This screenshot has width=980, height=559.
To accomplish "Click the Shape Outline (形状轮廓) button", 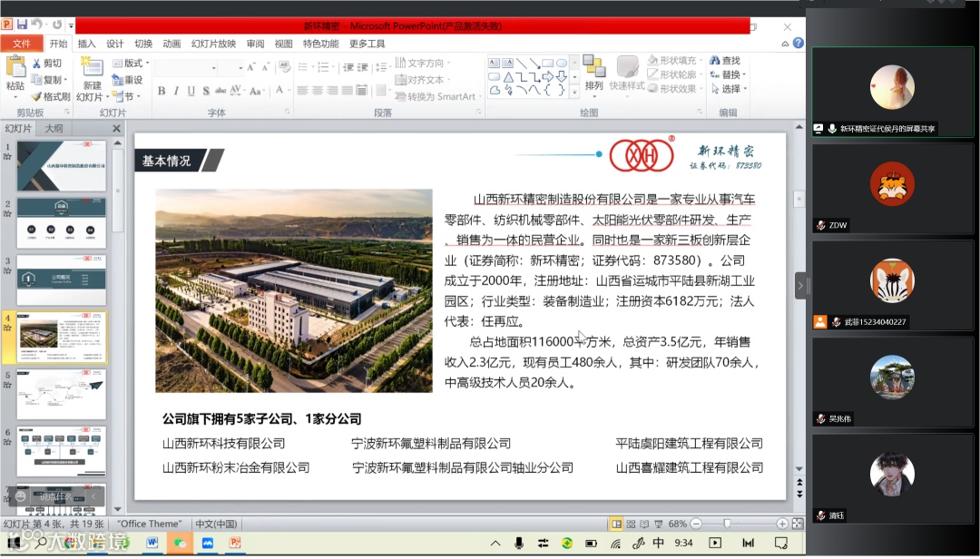I will [675, 74].
